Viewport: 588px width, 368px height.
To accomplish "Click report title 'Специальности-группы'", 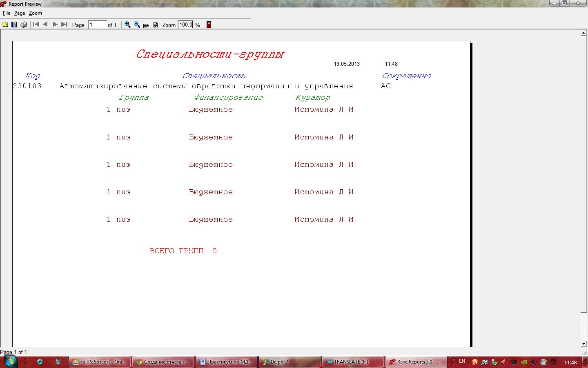I will click(x=210, y=54).
